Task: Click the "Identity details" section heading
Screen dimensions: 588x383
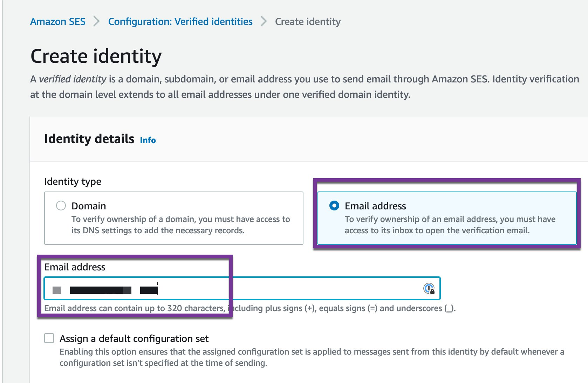Action: click(89, 139)
